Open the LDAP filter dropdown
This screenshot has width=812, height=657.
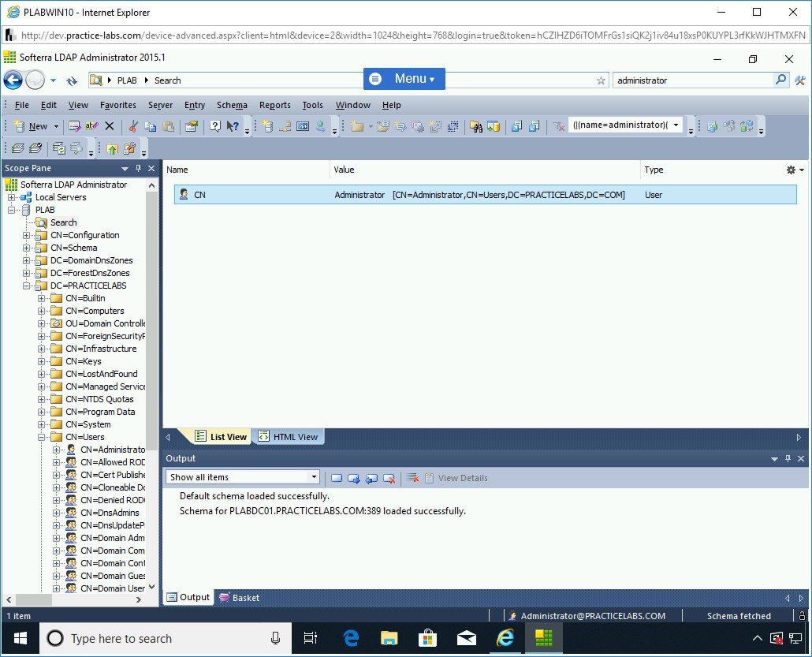pos(676,125)
